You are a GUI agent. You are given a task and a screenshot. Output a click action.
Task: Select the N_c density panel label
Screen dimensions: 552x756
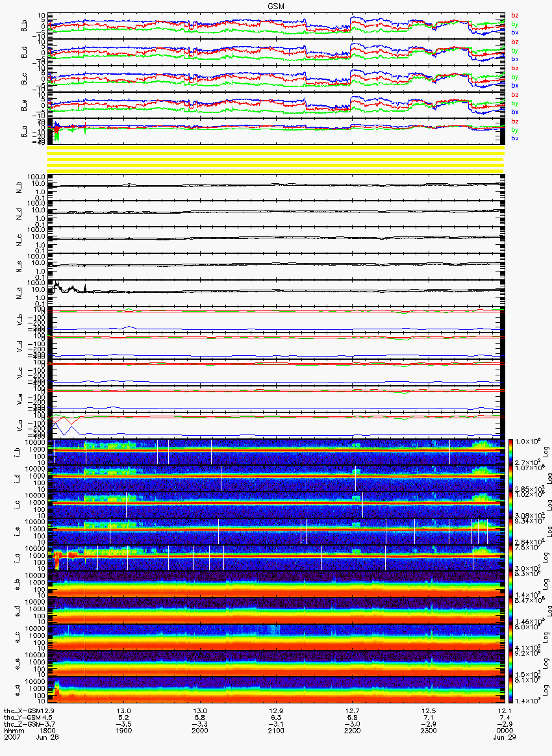pos(19,240)
